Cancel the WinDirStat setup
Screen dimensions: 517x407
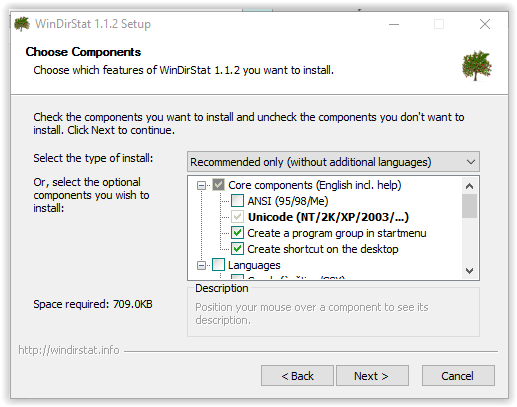point(458,376)
